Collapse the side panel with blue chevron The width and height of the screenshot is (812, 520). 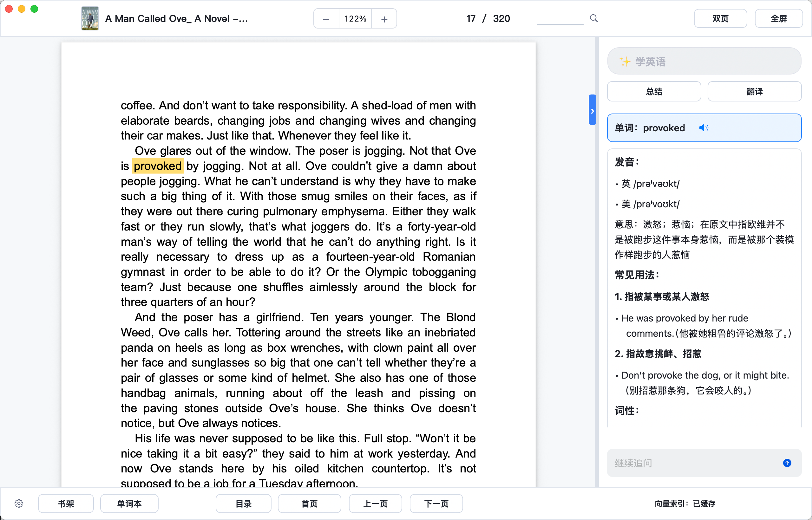(592, 110)
